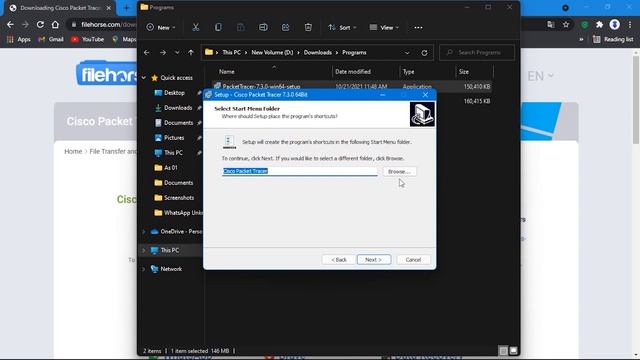Click the Search Programs box
The height and width of the screenshot is (360, 640).
point(477,53)
